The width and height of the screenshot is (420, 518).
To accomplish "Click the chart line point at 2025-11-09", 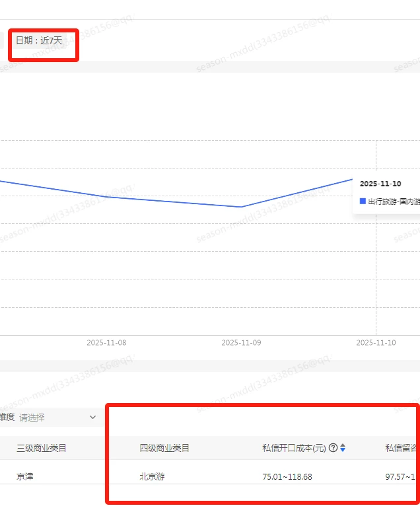I will tap(242, 207).
